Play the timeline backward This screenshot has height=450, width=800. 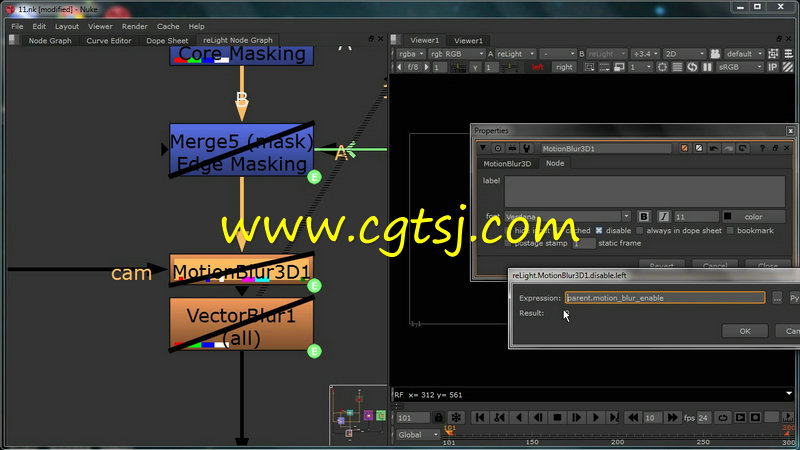pos(519,417)
